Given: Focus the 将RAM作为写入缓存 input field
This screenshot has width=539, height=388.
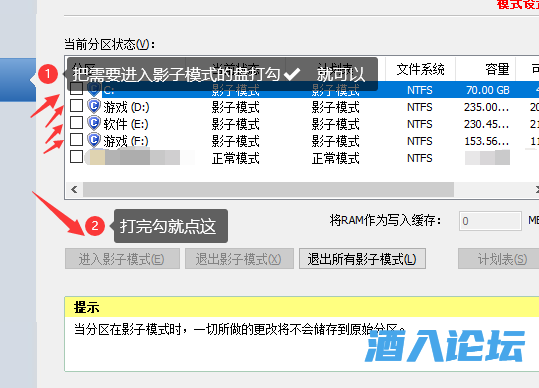Looking at the screenshot, I should 490,221.
